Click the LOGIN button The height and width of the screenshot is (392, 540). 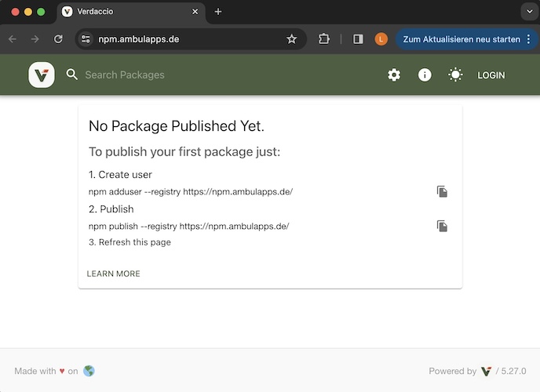[x=491, y=75]
